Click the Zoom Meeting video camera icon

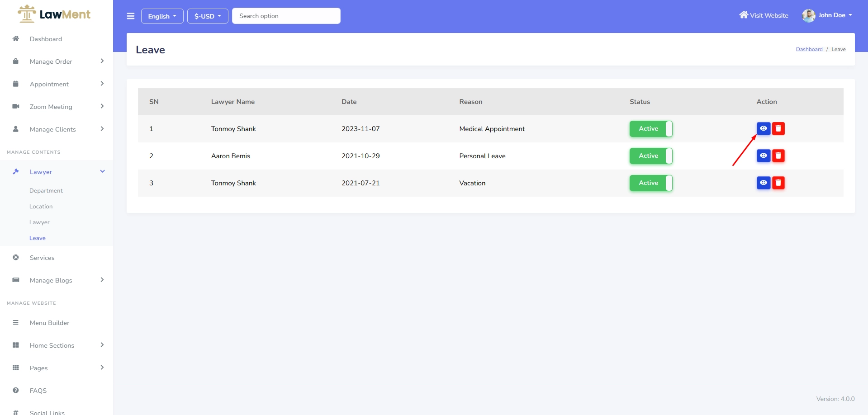pos(16,106)
